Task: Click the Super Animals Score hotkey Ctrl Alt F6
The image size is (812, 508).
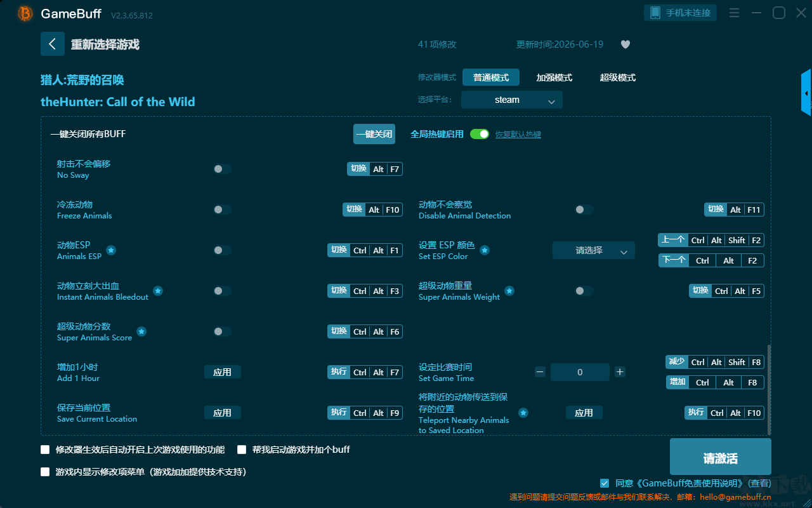Action: click(x=365, y=331)
